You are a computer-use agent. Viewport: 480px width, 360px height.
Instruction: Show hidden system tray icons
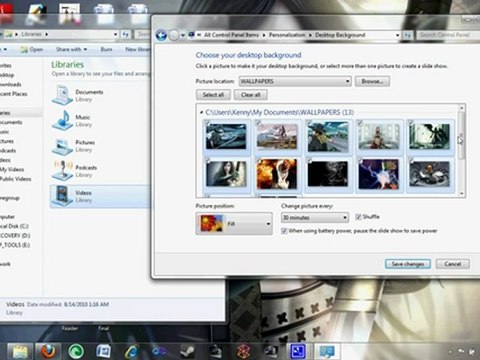[x=450, y=351]
